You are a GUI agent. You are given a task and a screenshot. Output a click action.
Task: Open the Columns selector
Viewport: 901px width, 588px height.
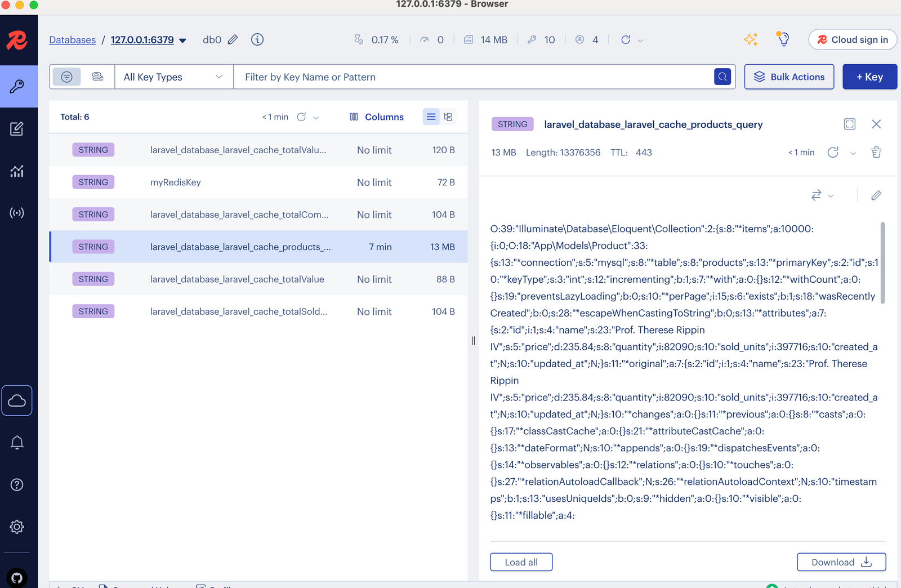coord(377,117)
